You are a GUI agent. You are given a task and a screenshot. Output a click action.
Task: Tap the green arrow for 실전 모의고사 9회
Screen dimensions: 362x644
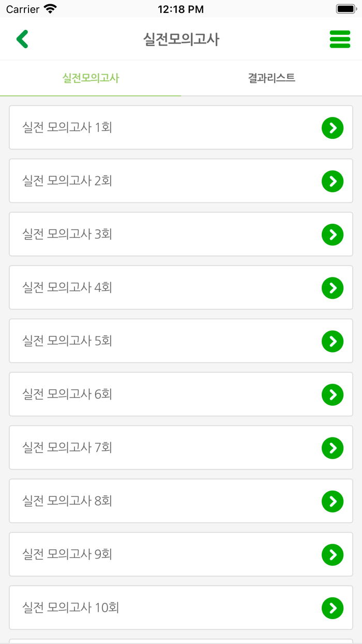333,554
